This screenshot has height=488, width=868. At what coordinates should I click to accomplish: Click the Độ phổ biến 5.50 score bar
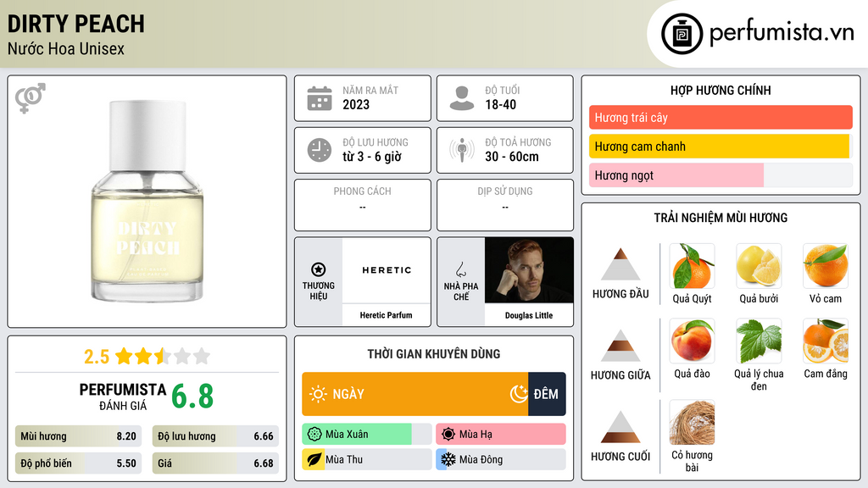click(78, 463)
